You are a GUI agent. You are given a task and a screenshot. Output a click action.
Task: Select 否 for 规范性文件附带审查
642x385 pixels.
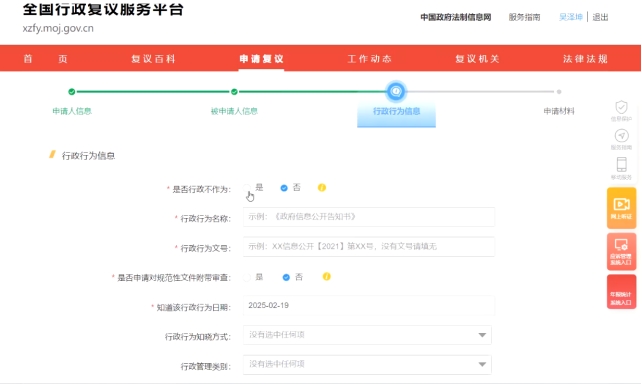[286, 277]
